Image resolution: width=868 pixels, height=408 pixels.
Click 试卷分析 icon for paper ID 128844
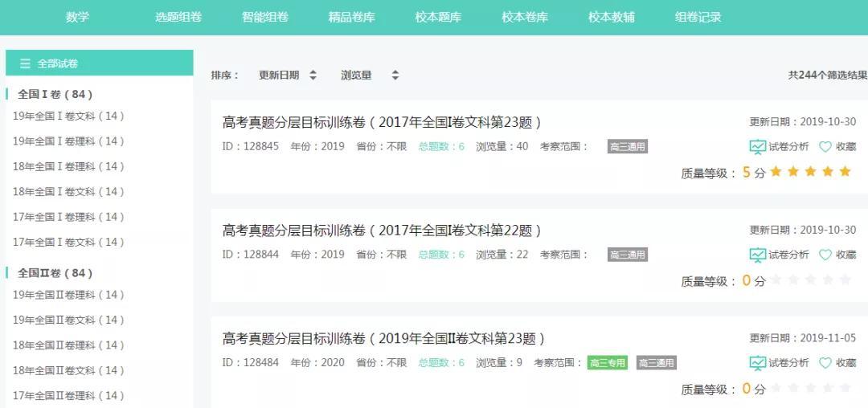[757, 255]
